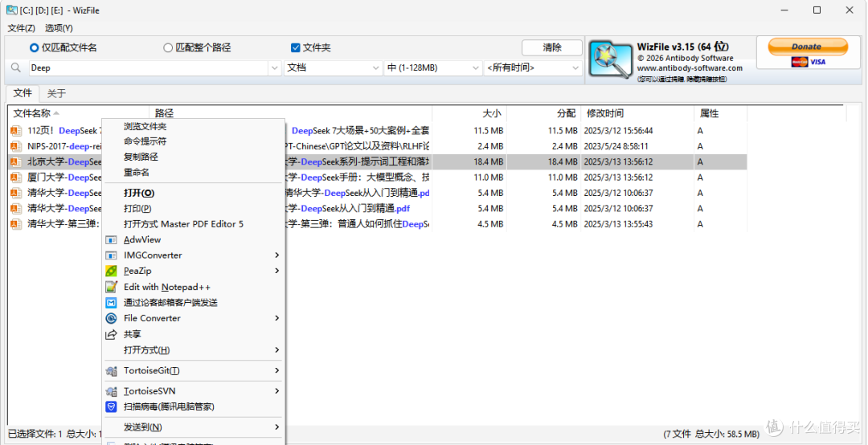The image size is (868, 445).
Task: Click the 2023/5/24 8:58:11 date cell
Action: pyautogui.click(x=616, y=147)
